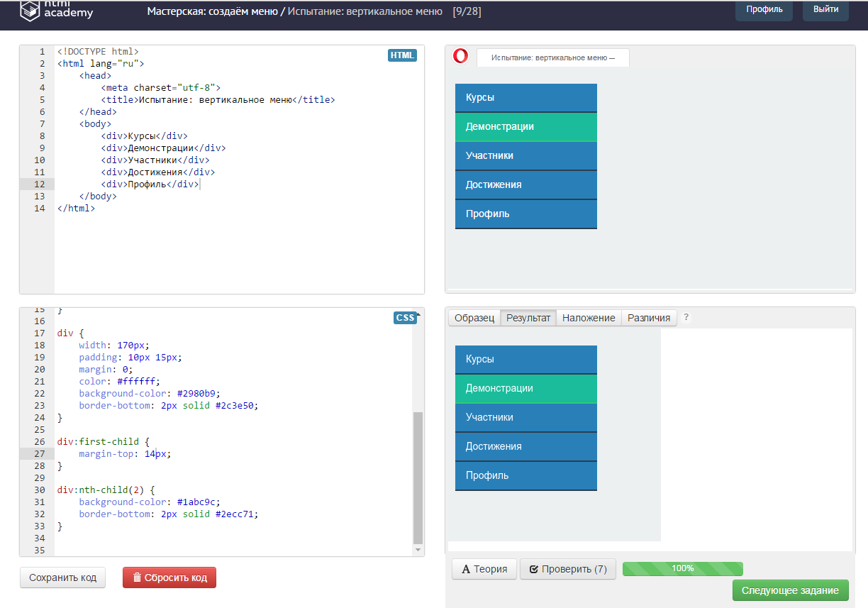868x608 pixels.
Task: Click the Достижения item in result panel
Action: tap(526, 447)
